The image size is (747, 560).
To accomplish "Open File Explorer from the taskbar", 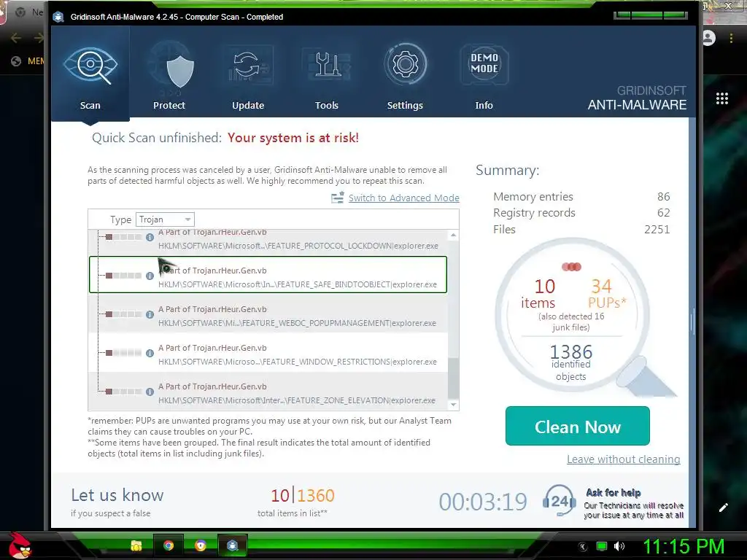I will click(x=136, y=545).
